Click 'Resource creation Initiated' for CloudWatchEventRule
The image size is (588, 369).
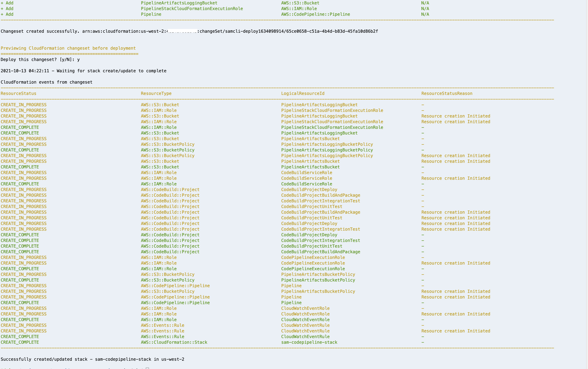click(456, 331)
